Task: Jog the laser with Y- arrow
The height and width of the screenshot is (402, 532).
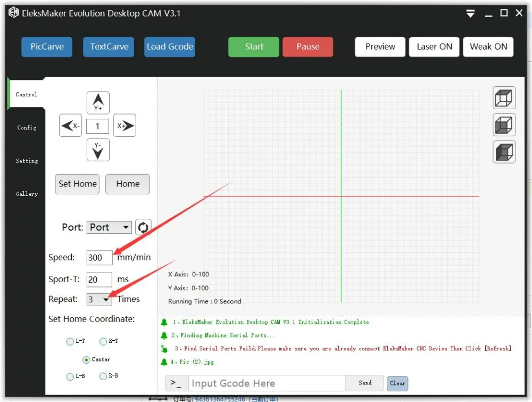Action: pyautogui.click(x=98, y=150)
